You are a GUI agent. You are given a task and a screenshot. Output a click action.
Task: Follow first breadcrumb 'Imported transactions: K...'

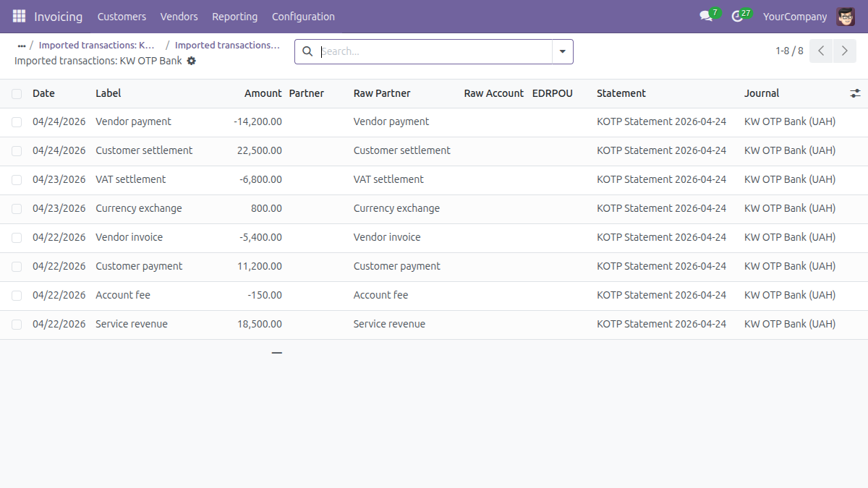(97, 45)
